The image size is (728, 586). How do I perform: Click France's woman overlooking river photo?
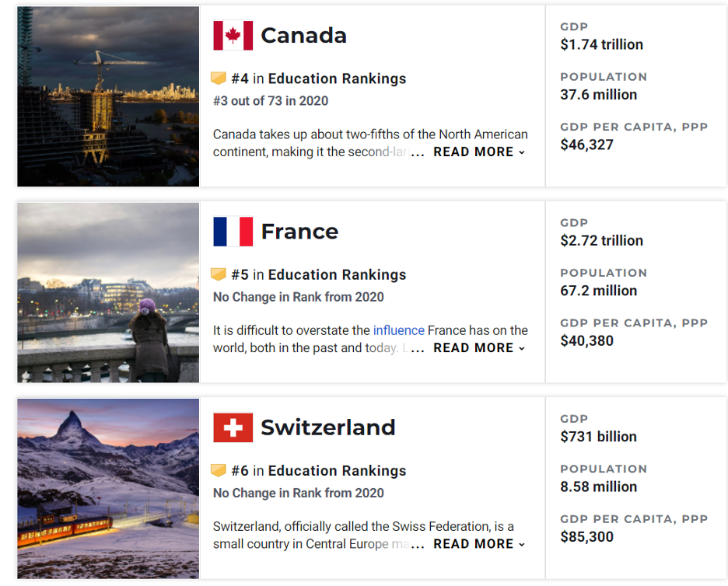tap(108, 292)
